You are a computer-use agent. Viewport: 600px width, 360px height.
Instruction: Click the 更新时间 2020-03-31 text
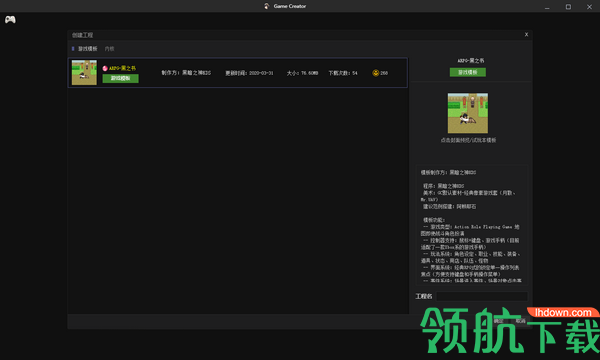coord(249,73)
